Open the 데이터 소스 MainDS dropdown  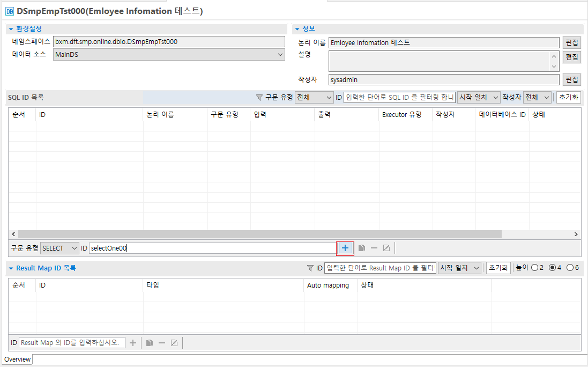(279, 54)
